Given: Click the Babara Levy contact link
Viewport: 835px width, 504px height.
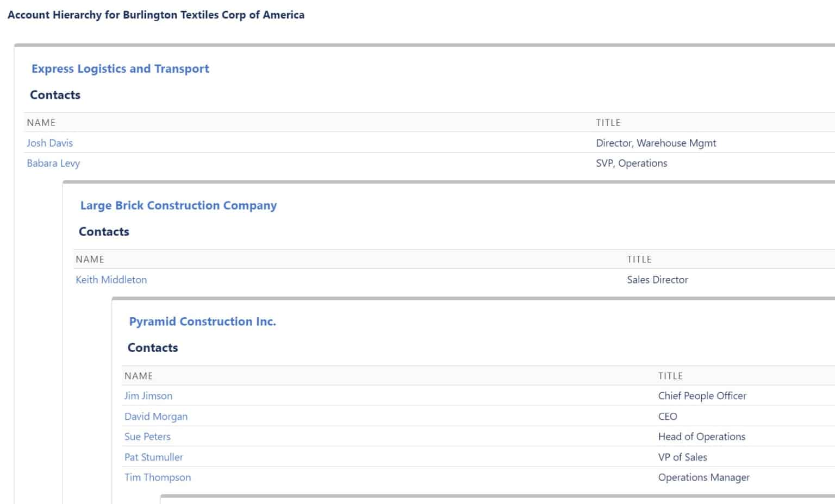Looking at the screenshot, I should pos(53,163).
